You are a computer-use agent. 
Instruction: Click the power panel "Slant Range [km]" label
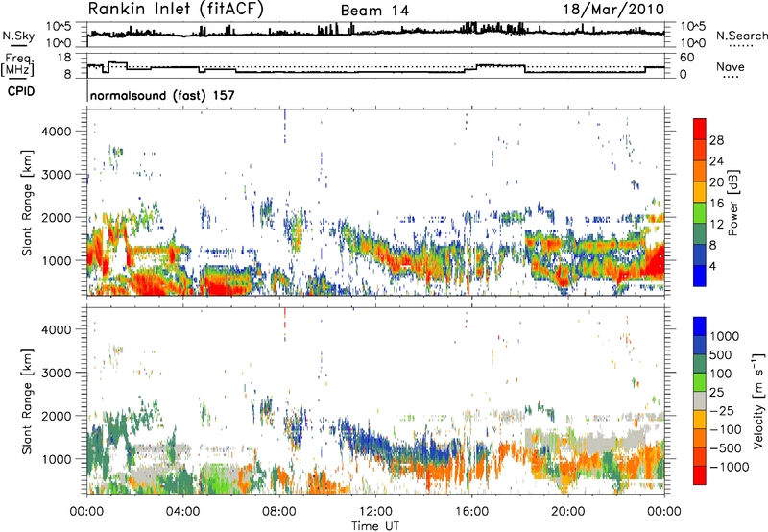(27, 203)
